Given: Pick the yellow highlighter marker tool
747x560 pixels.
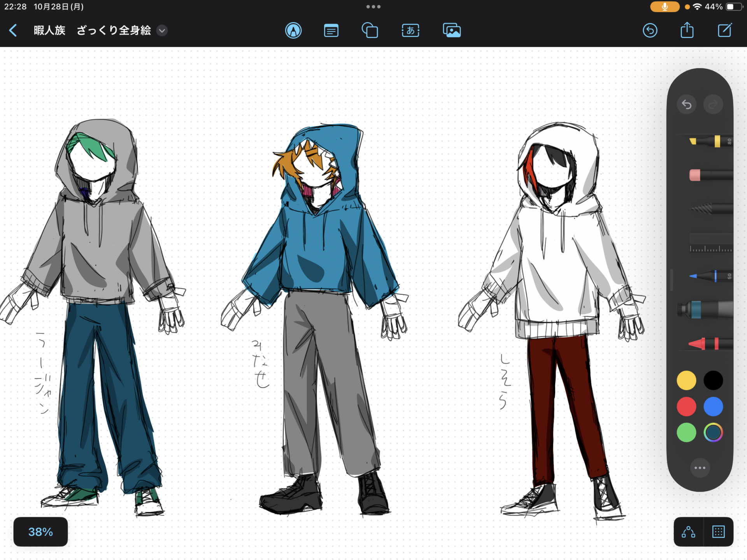Looking at the screenshot, I should [708, 141].
